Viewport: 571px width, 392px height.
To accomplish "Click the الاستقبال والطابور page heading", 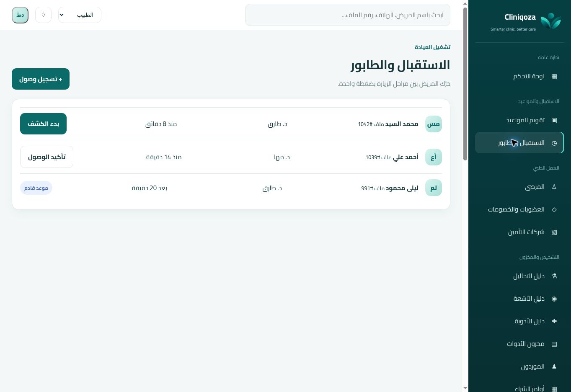I will tap(400, 65).
